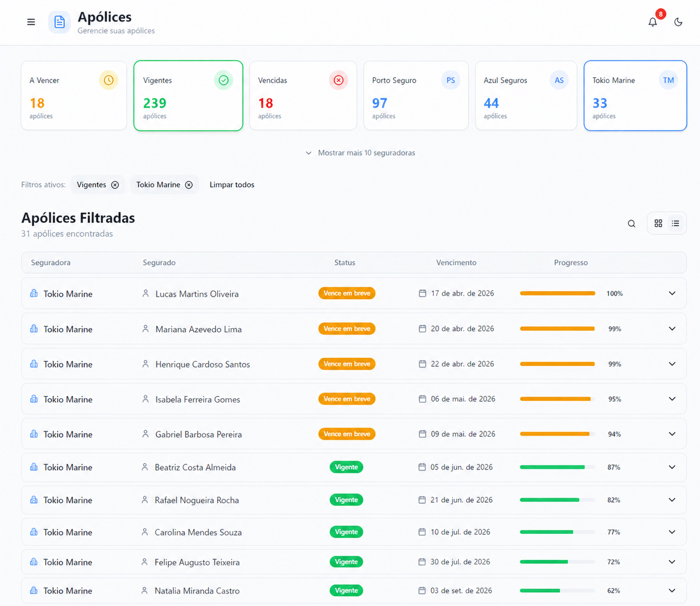Toggle the Vigentes filter card

[x=188, y=96]
